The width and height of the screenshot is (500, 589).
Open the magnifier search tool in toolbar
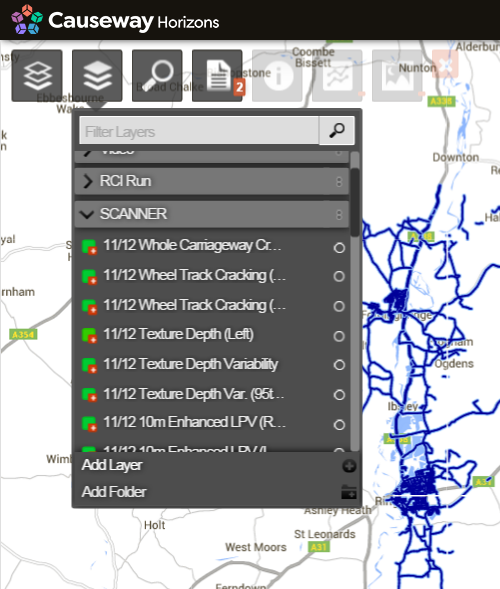tap(157, 76)
